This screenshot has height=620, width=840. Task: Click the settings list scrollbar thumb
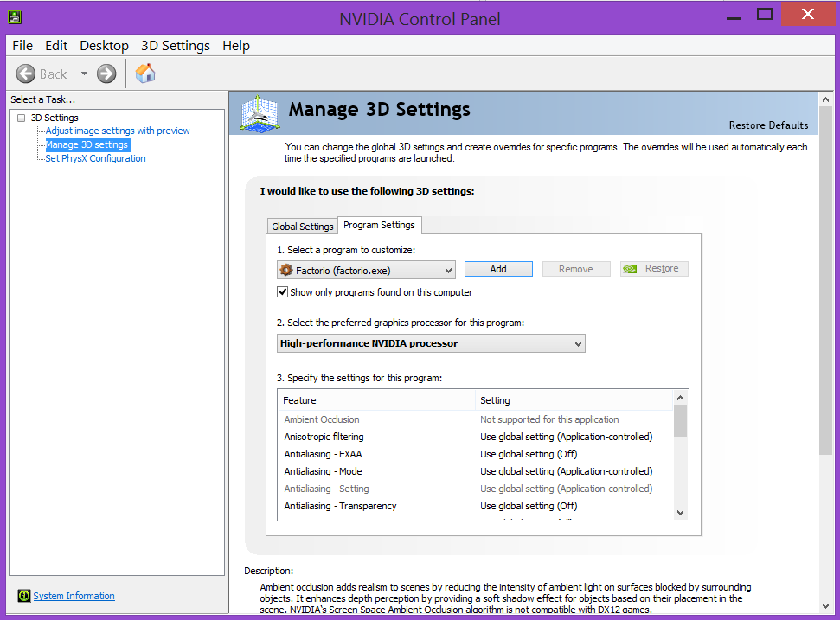pyautogui.click(x=680, y=421)
